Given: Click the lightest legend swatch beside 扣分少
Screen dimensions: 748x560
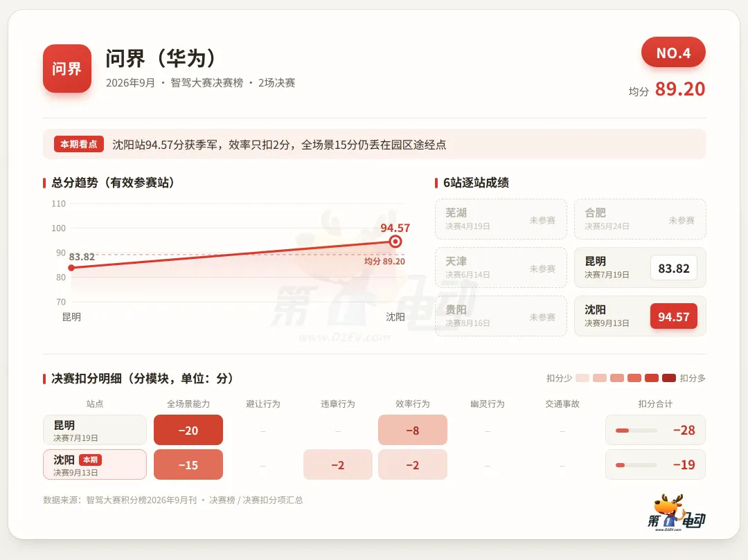Looking at the screenshot, I should click(x=582, y=378).
